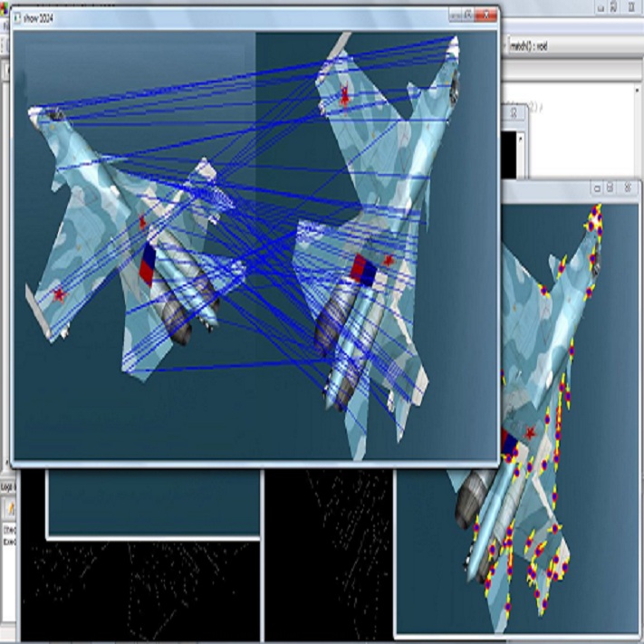Click the pencil icon in Logs toolbar
The height and width of the screenshot is (644, 644).
[x=10, y=509]
